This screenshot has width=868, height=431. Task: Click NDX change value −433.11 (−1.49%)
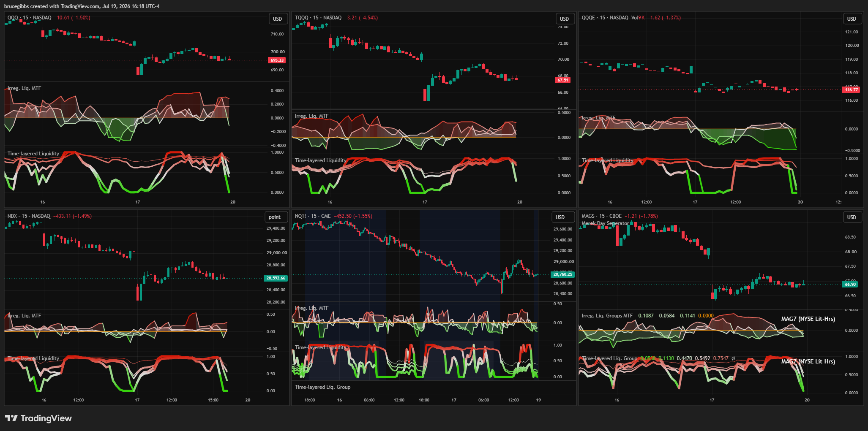(x=72, y=216)
